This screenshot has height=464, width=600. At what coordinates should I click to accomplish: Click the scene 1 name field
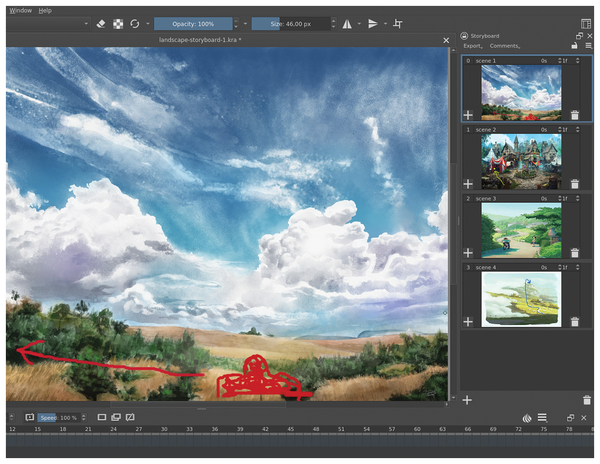coord(505,60)
